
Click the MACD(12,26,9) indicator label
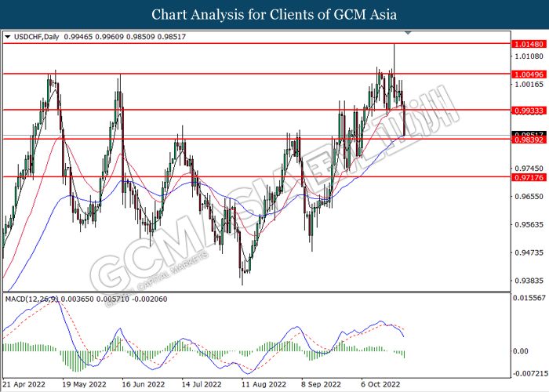pos(31,299)
